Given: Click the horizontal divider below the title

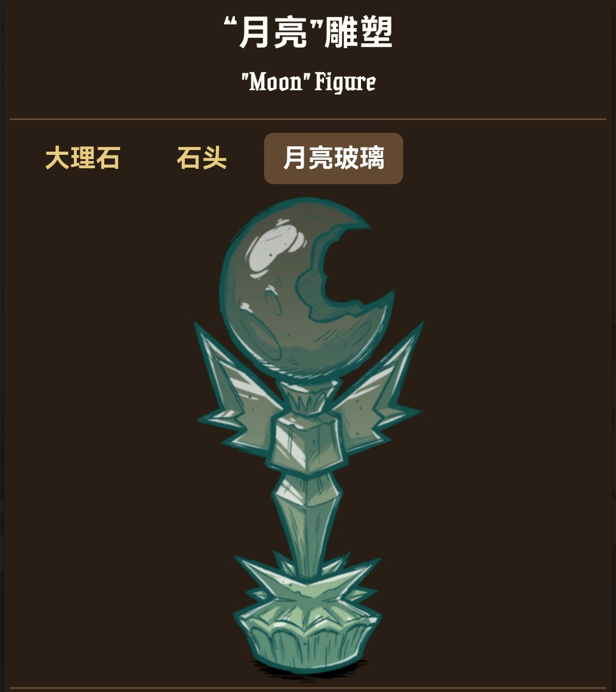Looking at the screenshot, I should coord(308,119).
